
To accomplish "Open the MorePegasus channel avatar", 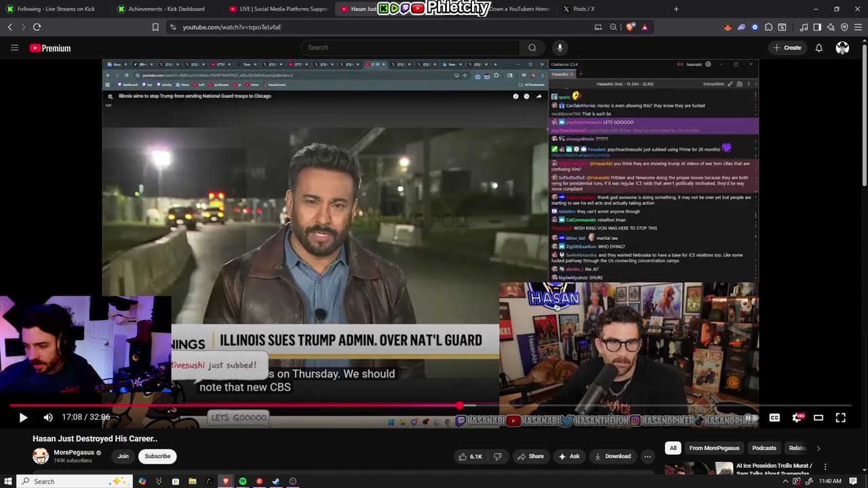I will (41, 456).
